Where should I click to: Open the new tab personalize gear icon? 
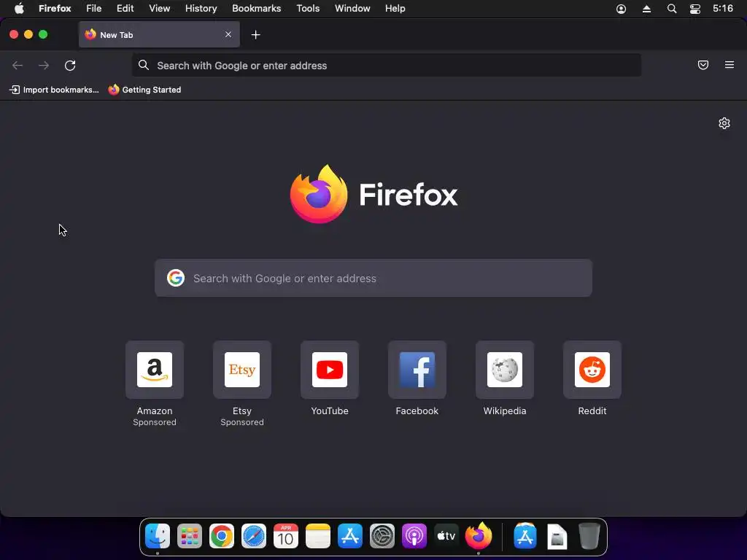coord(724,123)
